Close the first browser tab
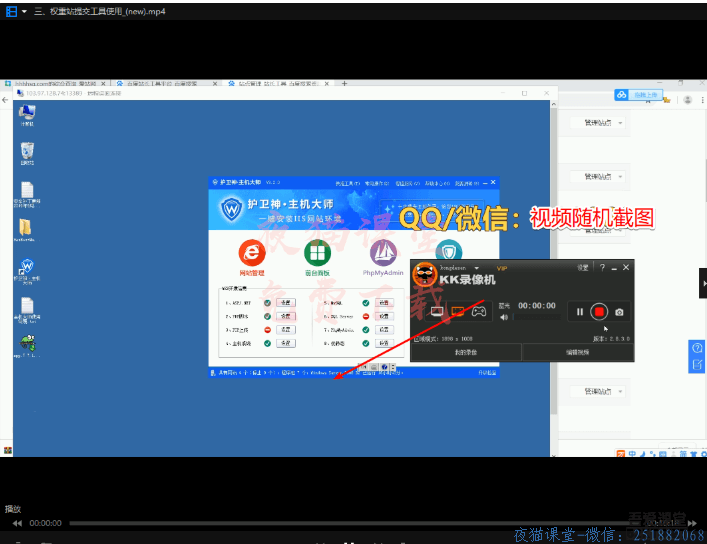The height and width of the screenshot is (544, 707). (x=103, y=83)
